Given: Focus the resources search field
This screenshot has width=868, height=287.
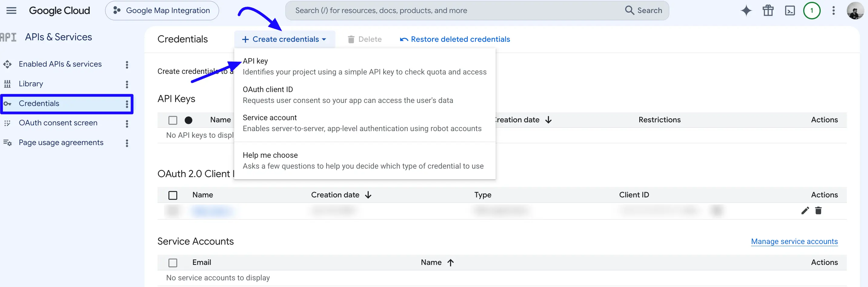Looking at the screenshot, I should point(455,10).
